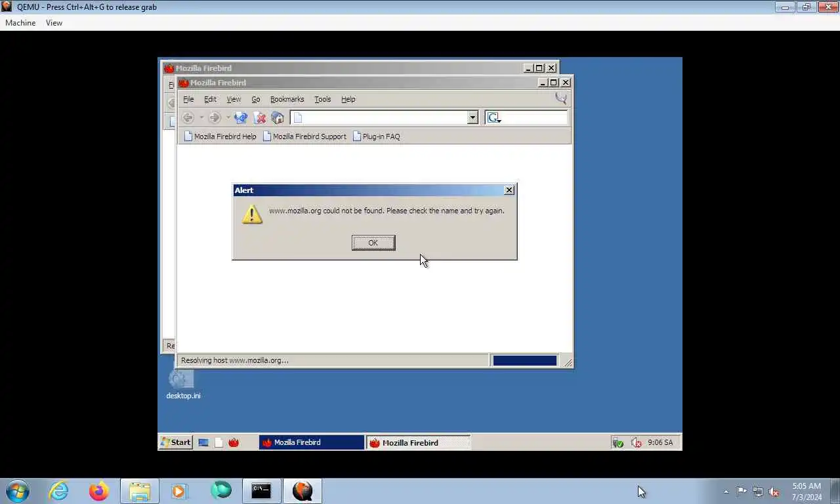Click the guest muted volume tray icon
The height and width of the screenshot is (504, 840).
tap(636, 443)
